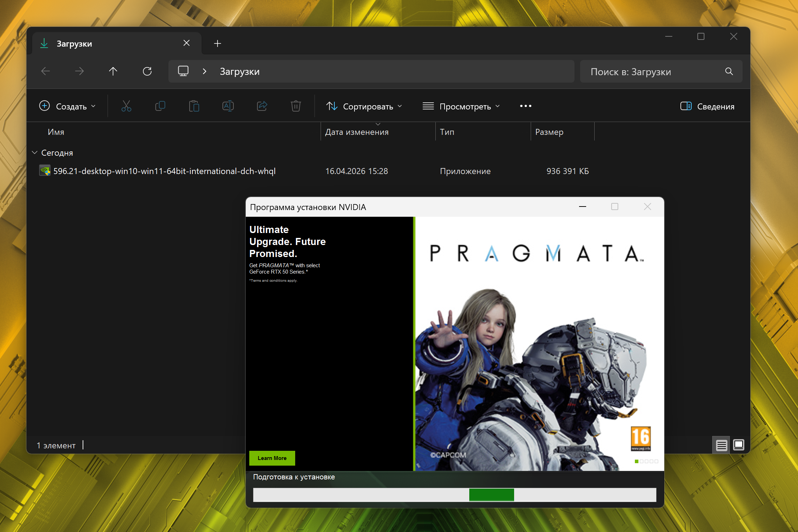Switch to details list view
798x532 pixels.
click(x=721, y=445)
